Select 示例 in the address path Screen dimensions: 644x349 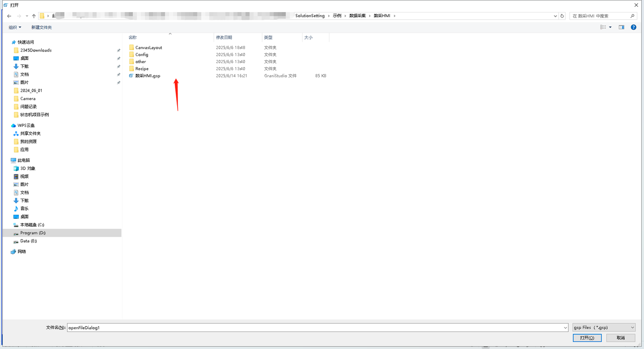click(337, 16)
